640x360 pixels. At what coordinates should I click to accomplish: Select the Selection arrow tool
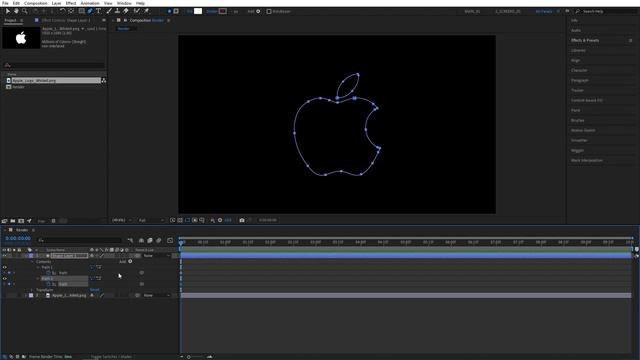tap(7, 11)
